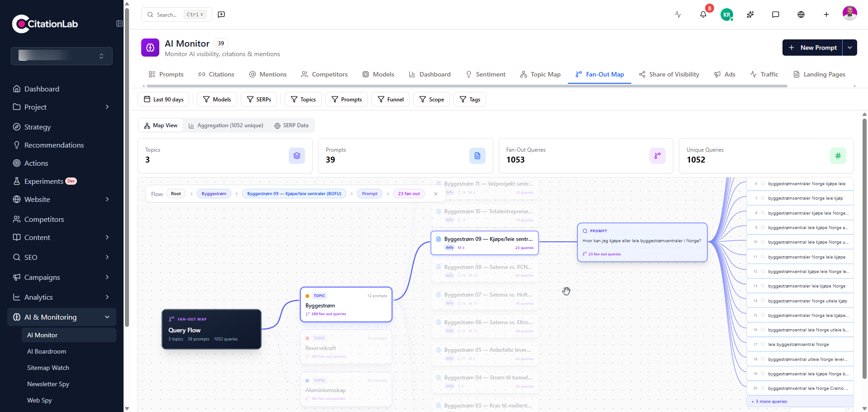868x412 pixels.
Task: Open the New Prompt dropdown arrow
Action: [850, 48]
